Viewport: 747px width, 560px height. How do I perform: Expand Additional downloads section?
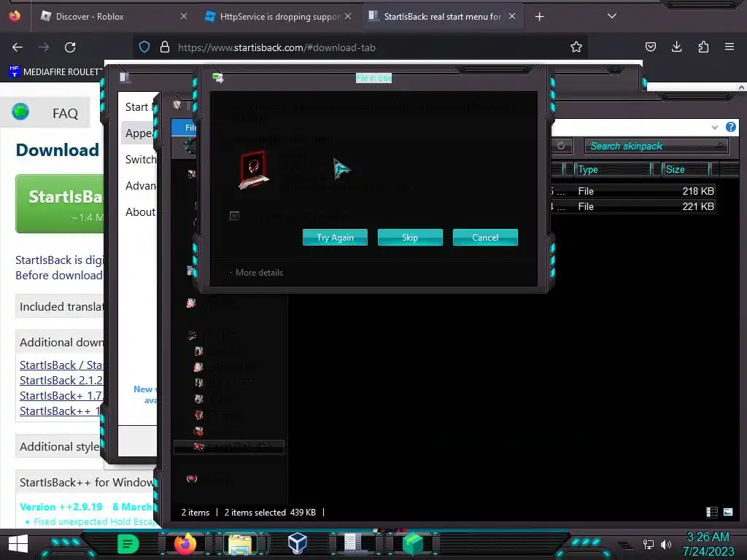[60, 343]
